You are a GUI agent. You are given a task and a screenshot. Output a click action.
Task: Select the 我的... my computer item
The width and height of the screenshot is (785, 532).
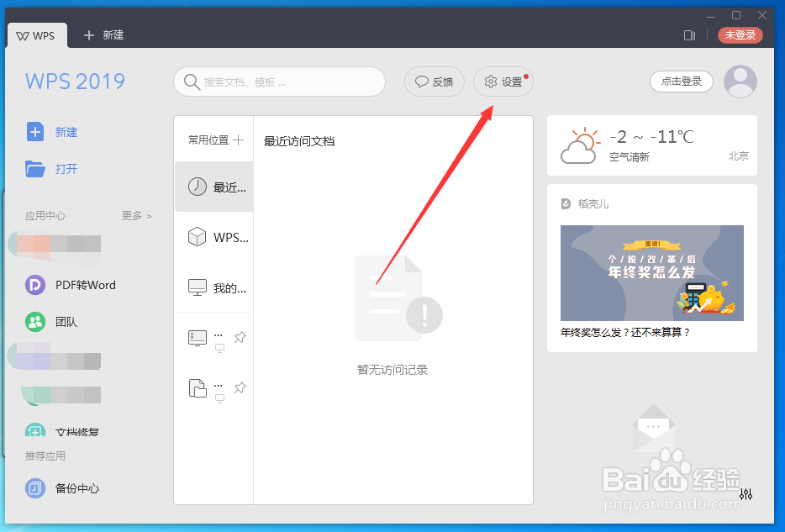click(x=214, y=287)
